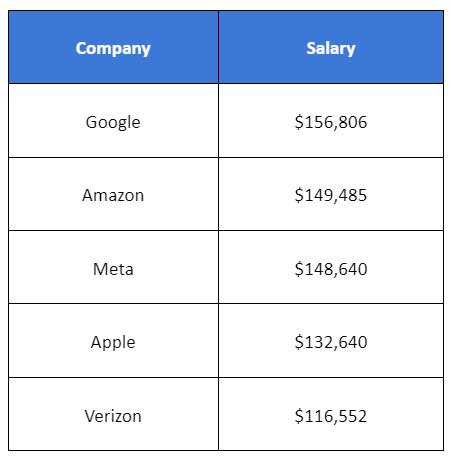Select the Amazon cell

point(113,194)
